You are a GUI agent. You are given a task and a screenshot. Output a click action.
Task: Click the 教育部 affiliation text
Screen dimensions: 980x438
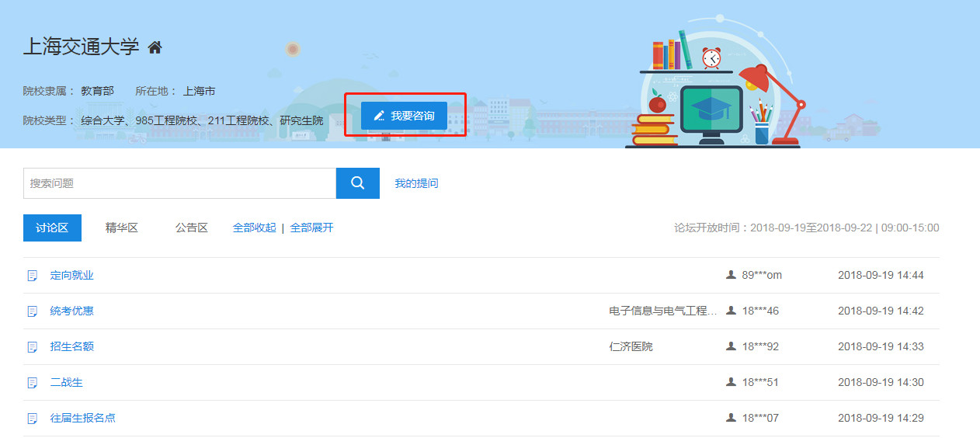(97, 91)
